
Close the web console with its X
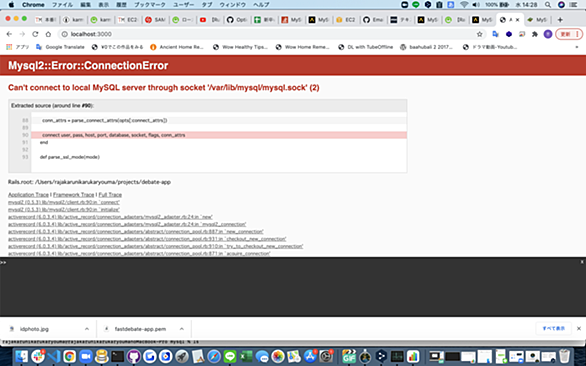click(582, 262)
